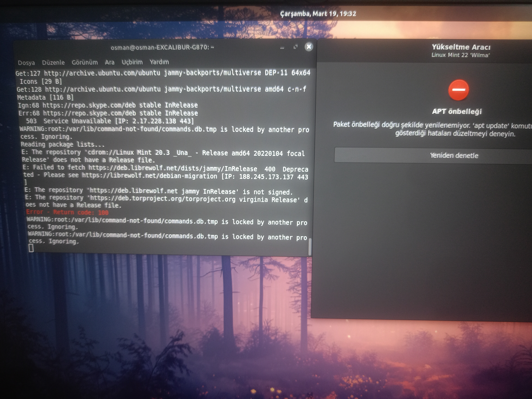This screenshot has width=532, height=399.
Task: Open the Uçbirim menu in the terminal
Action: pos(132,62)
